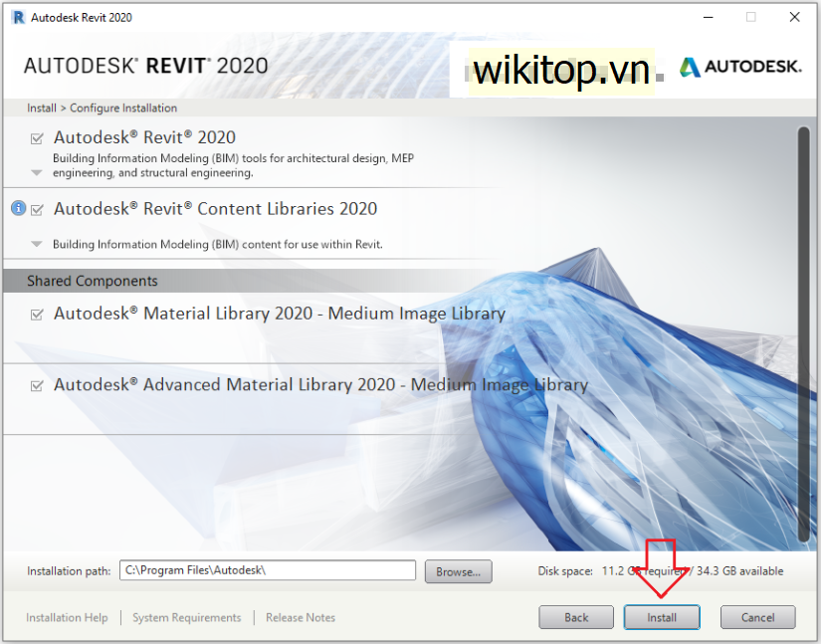Click the Install button
The width and height of the screenshot is (821, 644).
tap(662, 617)
